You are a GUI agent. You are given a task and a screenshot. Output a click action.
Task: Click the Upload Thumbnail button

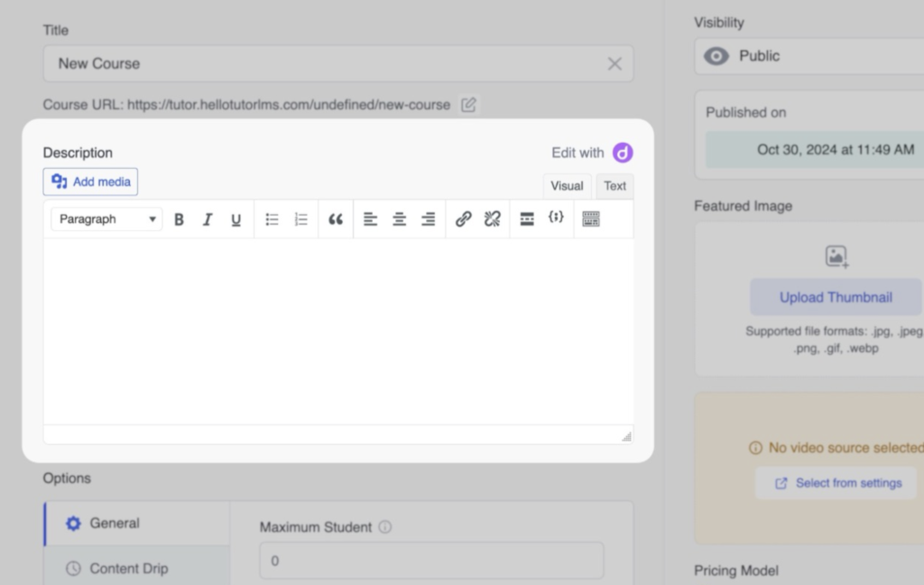coord(836,297)
